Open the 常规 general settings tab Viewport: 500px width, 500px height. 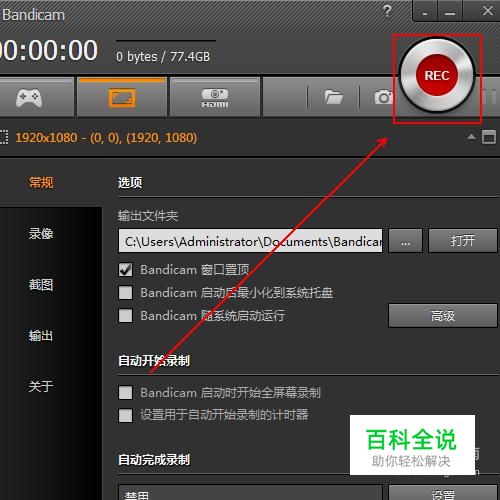41,183
